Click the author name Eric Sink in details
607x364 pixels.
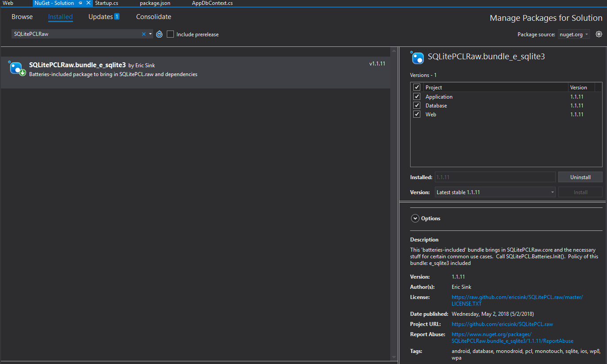point(461,287)
